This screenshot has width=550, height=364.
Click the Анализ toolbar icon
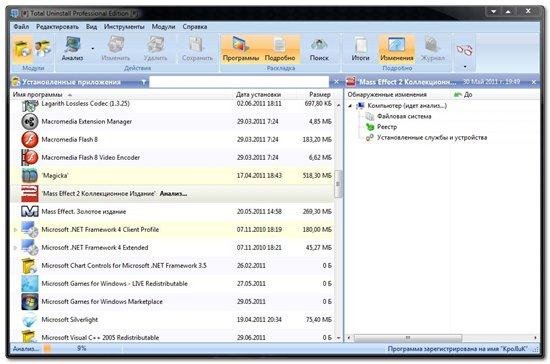coord(73,49)
